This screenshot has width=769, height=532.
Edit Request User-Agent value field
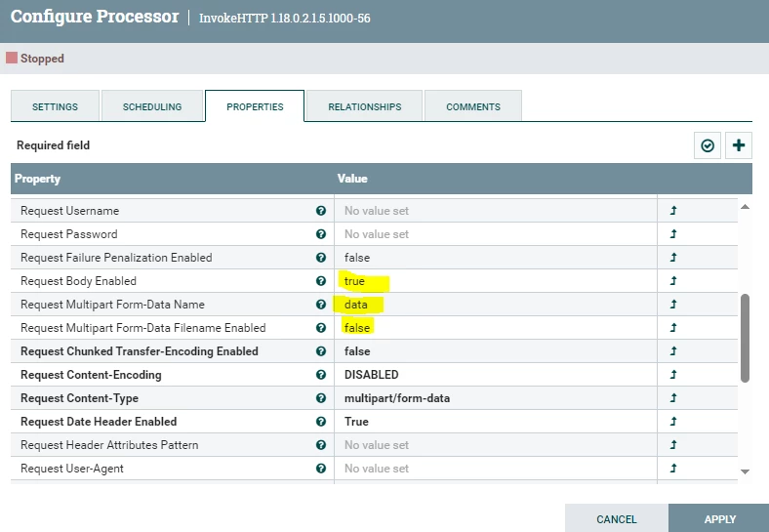coord(496,469)
